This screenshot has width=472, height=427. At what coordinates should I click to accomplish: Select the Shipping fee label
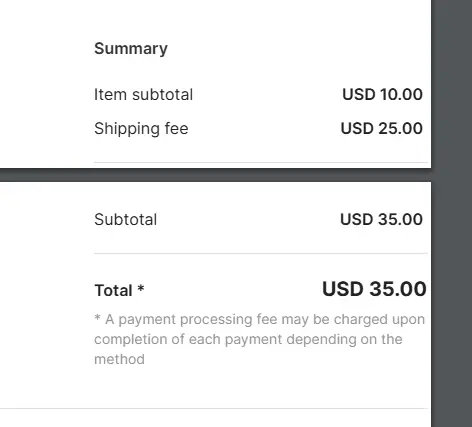coord(141,129)
